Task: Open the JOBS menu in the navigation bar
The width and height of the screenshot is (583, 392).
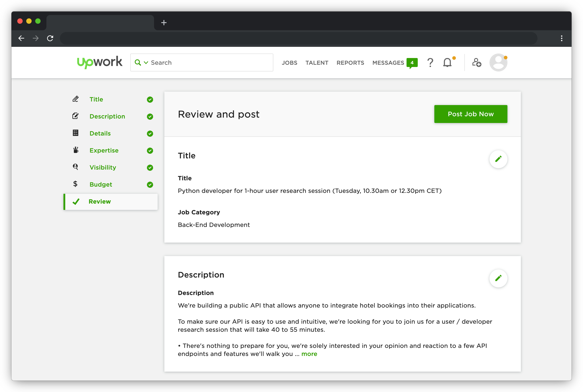Action: pyautogui.click(x=289, y=63)
